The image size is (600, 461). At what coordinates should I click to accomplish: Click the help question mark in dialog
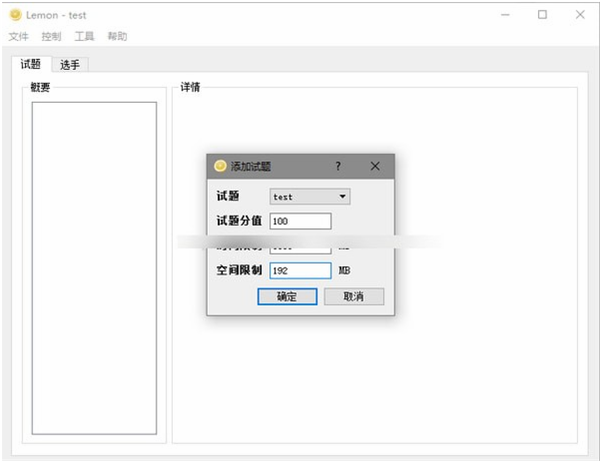click(338, 166)
